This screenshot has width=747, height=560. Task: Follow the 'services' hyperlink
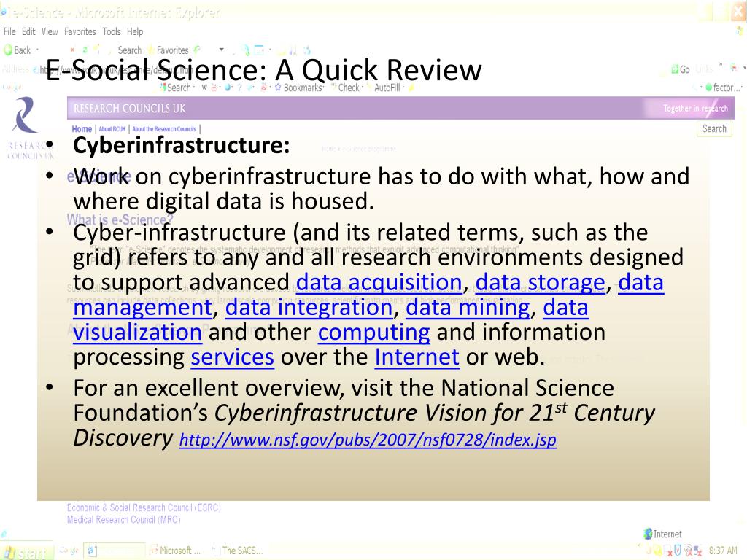coord(233,357)
